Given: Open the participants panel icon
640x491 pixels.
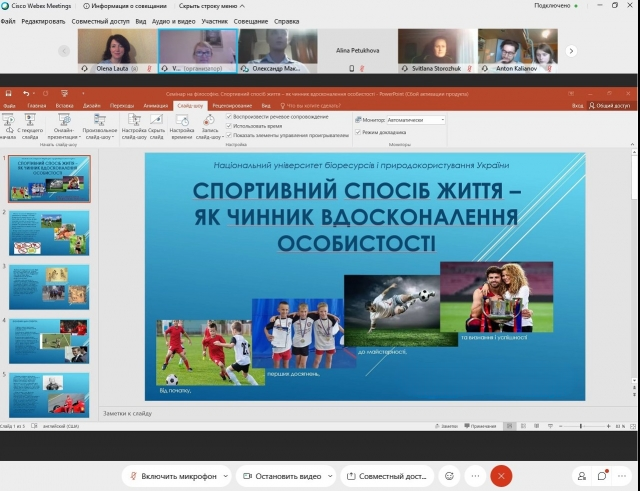Looking at the screenshot, I should coord(582,476).
